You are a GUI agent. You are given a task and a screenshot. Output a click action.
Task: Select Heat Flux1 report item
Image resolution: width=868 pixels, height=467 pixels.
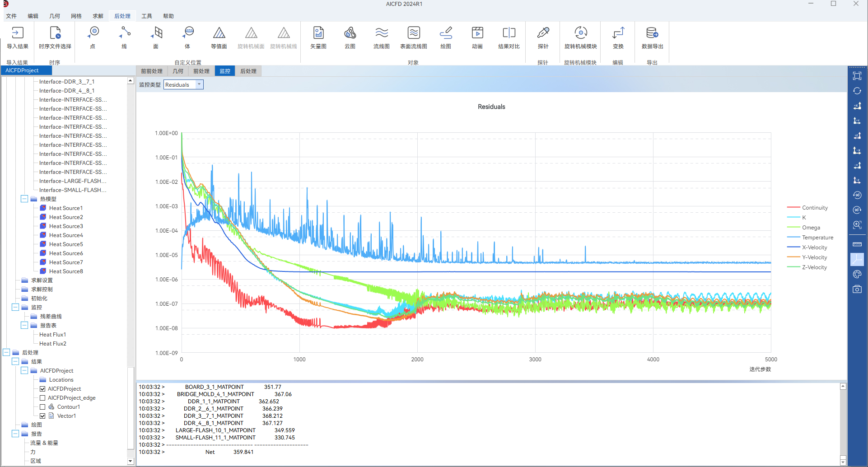pyautogui.click(x=53, y=335)
